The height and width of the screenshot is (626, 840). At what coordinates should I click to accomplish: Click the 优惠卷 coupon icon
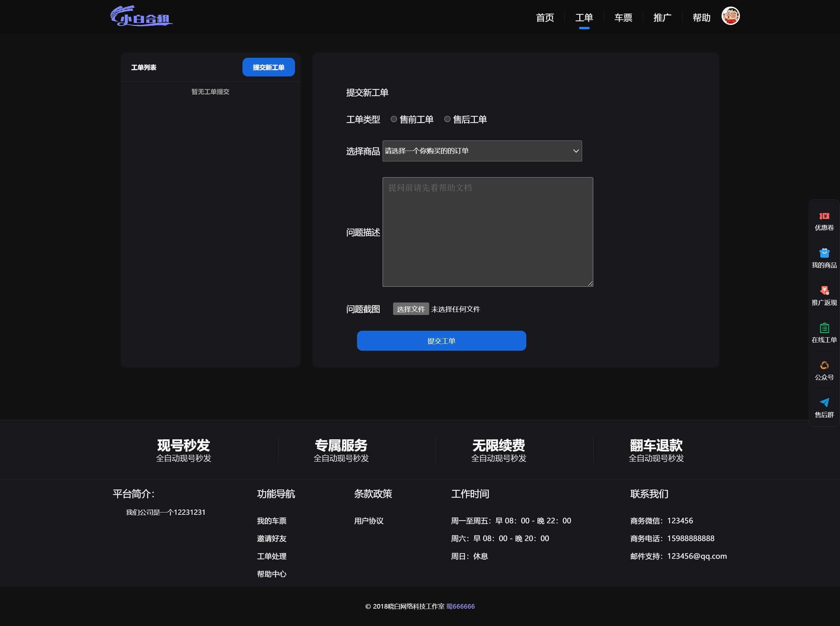coord(824,216)
